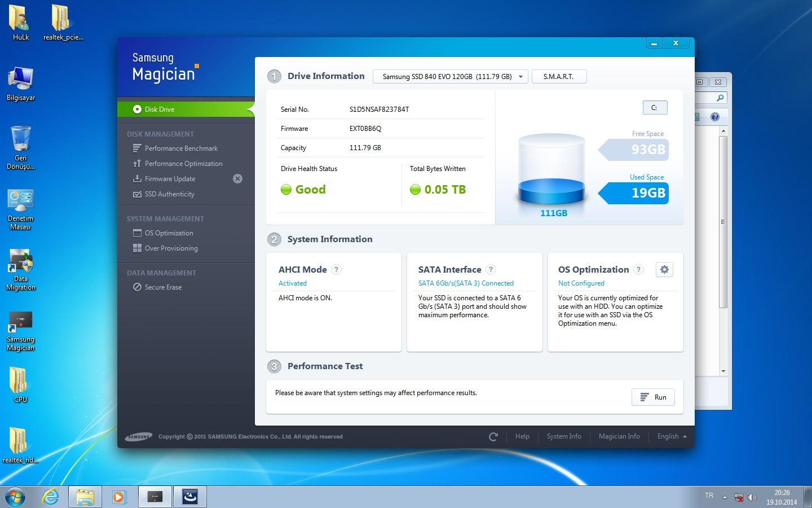The width and height of the screenshot is (812, 508).
Task: Click the SATA 6Gb/s Connected status text
Action: pyautogui.click(x=466, y=283)
